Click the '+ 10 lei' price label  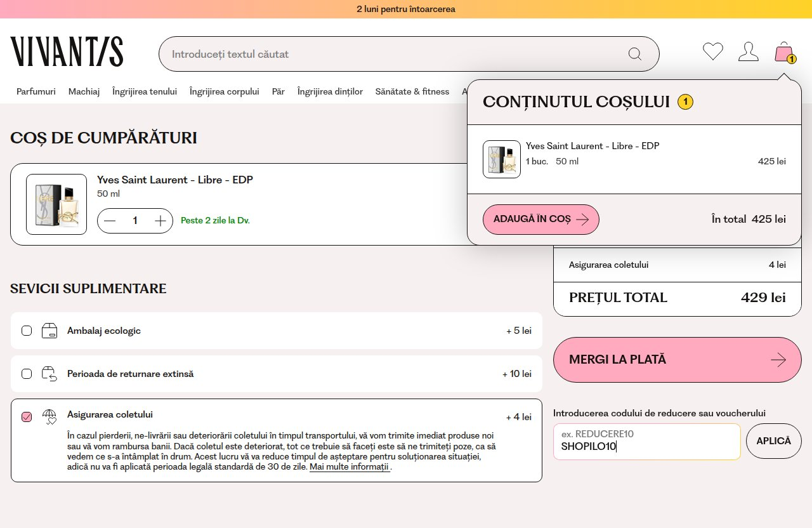[x=517, y=374]
